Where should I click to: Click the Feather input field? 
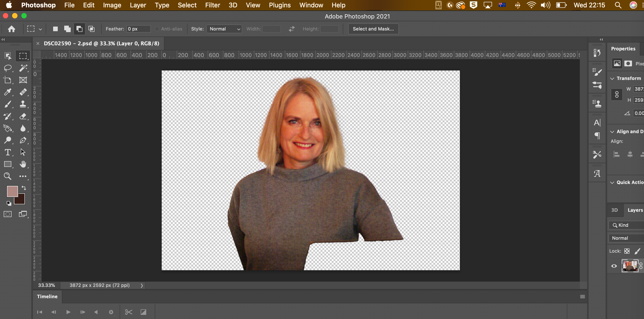[x=138, y=29]
